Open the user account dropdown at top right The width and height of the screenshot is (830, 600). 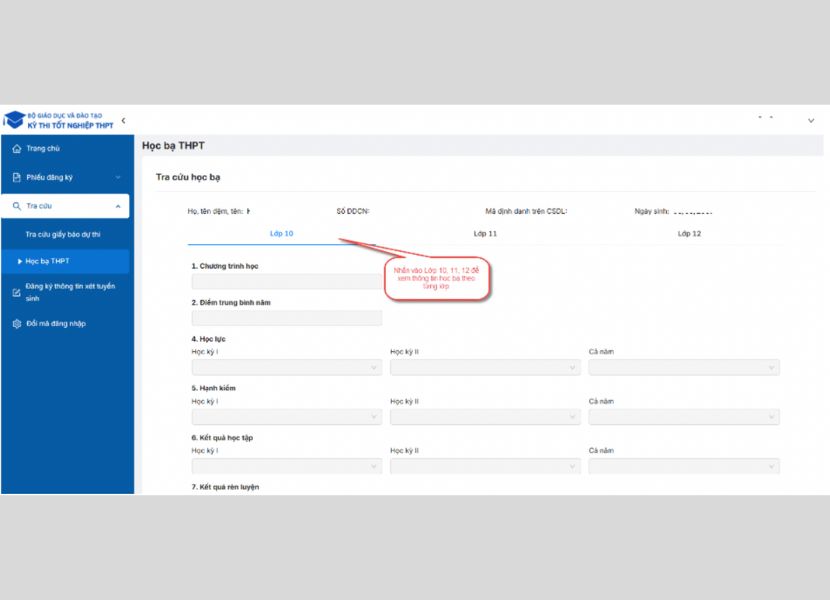click(x=810, y=121)
